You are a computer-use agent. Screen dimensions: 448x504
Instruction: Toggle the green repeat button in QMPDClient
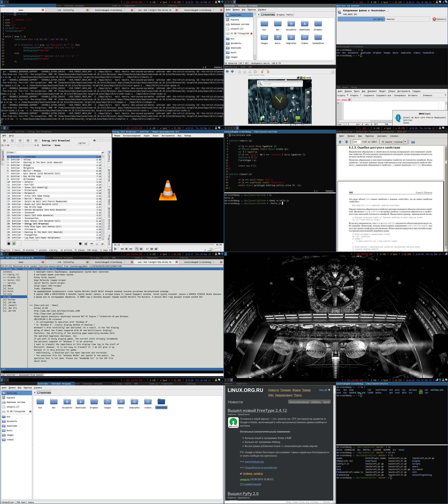click(x=14, y=244)
